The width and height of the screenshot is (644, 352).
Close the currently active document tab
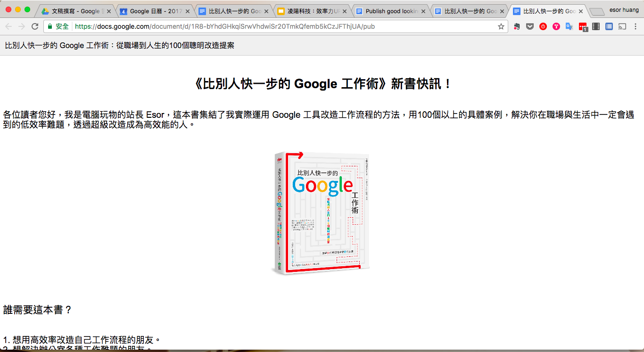(581, 11)
